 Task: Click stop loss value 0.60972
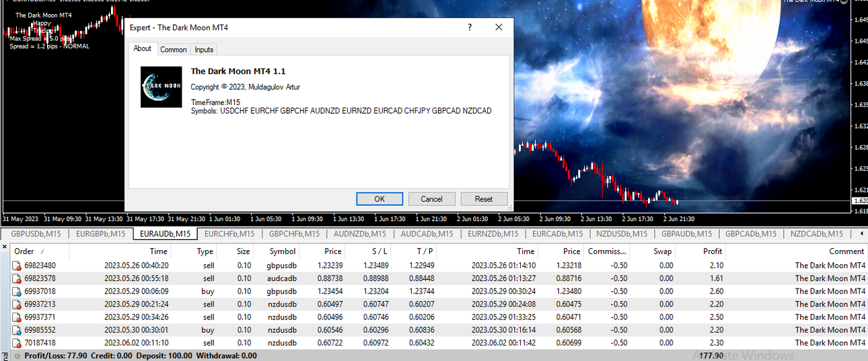click(x=376, y=343)
